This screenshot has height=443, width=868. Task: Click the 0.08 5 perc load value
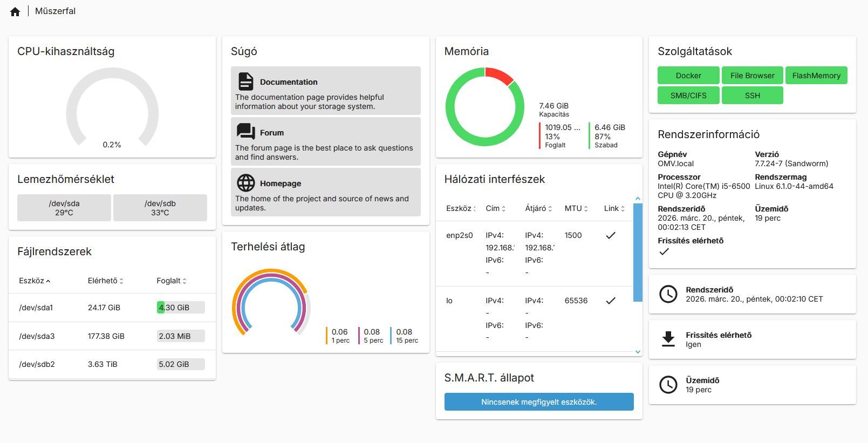[372, 332]
